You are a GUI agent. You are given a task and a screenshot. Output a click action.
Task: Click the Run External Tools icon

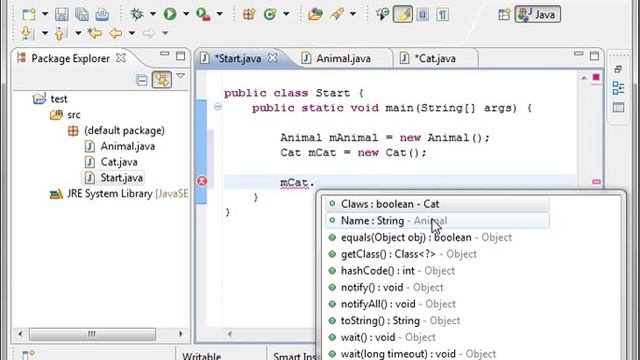click(x=203, y=14)
